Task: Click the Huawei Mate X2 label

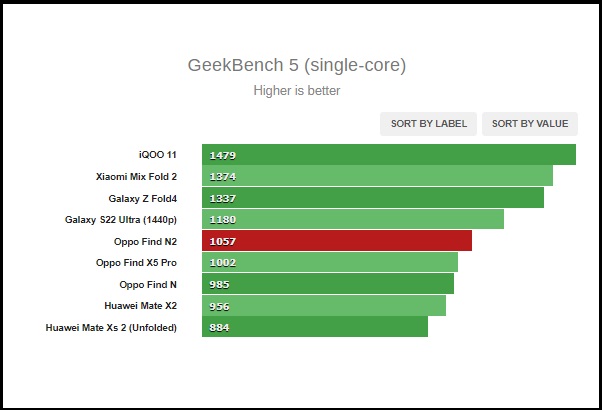Action: 141,306
